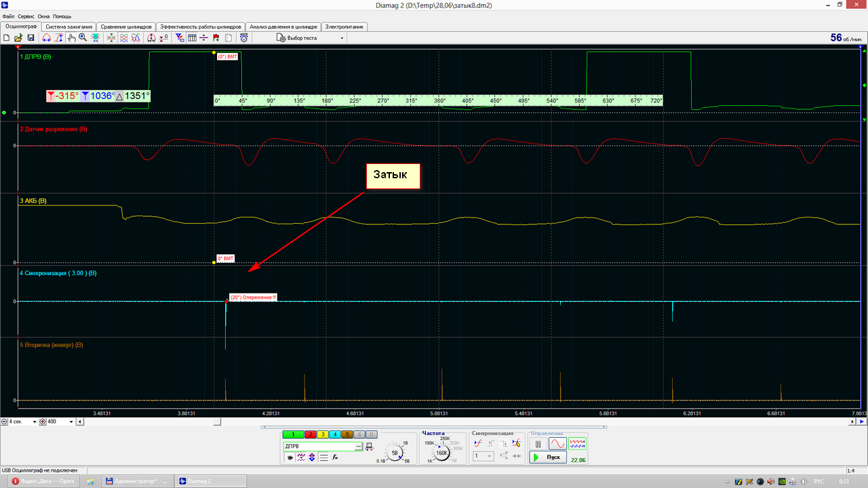Open the Сервис menu
868x488 pixels.
tap(26, 16)
